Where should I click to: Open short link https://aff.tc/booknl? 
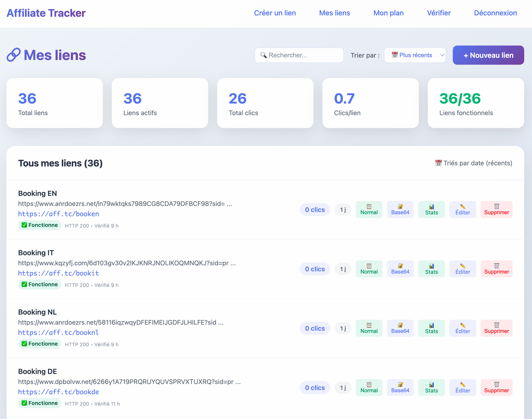coord(58,333)
